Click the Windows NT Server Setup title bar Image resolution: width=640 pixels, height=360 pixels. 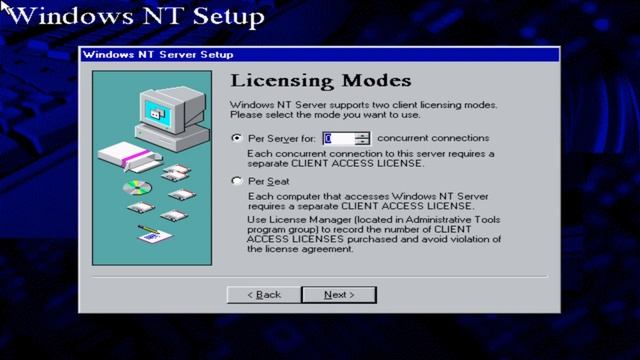coord(320,54)
